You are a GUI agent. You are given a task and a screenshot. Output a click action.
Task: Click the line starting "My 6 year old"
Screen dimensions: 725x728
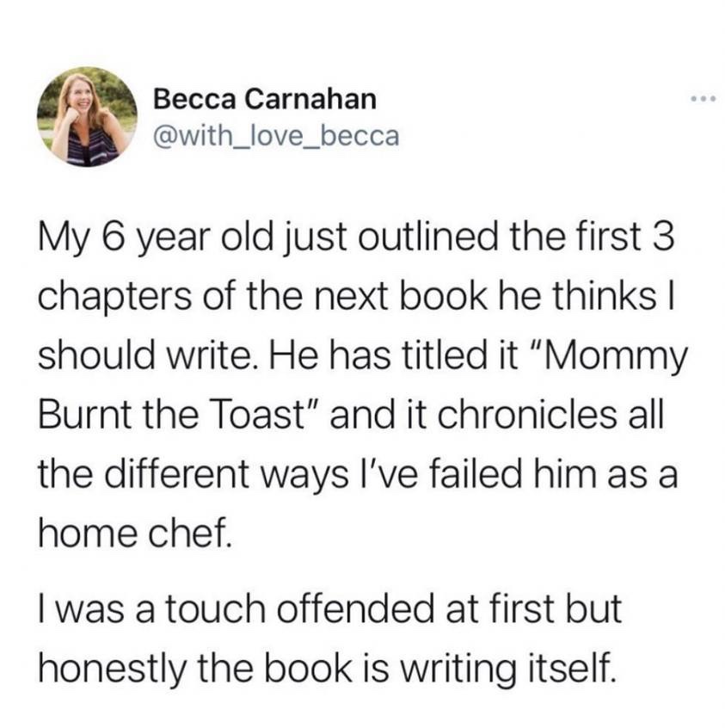pyautogui.click(x=355, y=238)
